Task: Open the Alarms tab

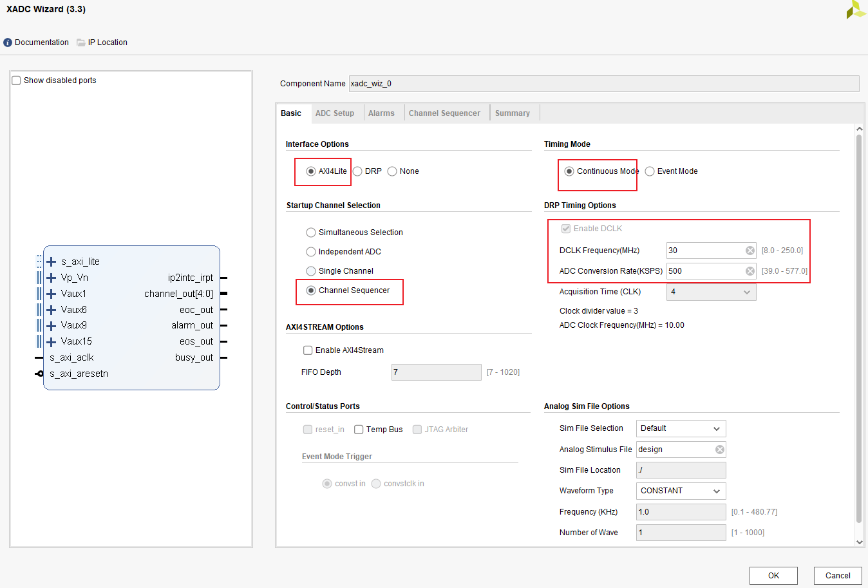Action: [x=381, y=113]
